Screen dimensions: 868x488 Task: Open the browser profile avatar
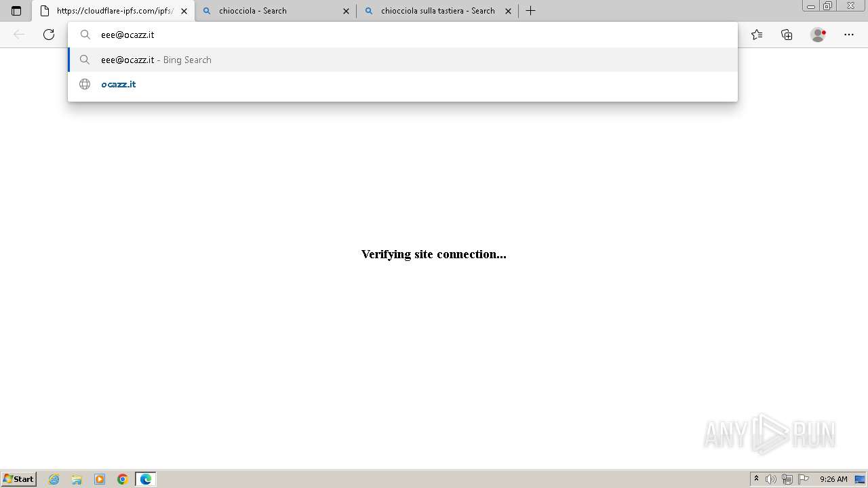818,35
